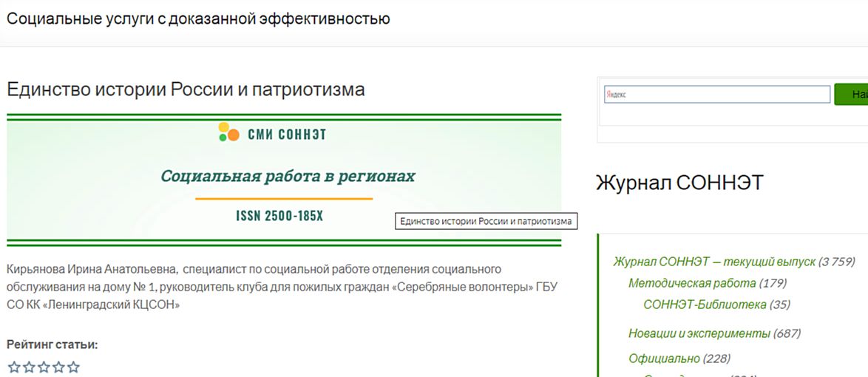Click the Журнал СОННЭТ sidebar heading
This screenshot has width=868, height=377.
(x=679, y=183)
